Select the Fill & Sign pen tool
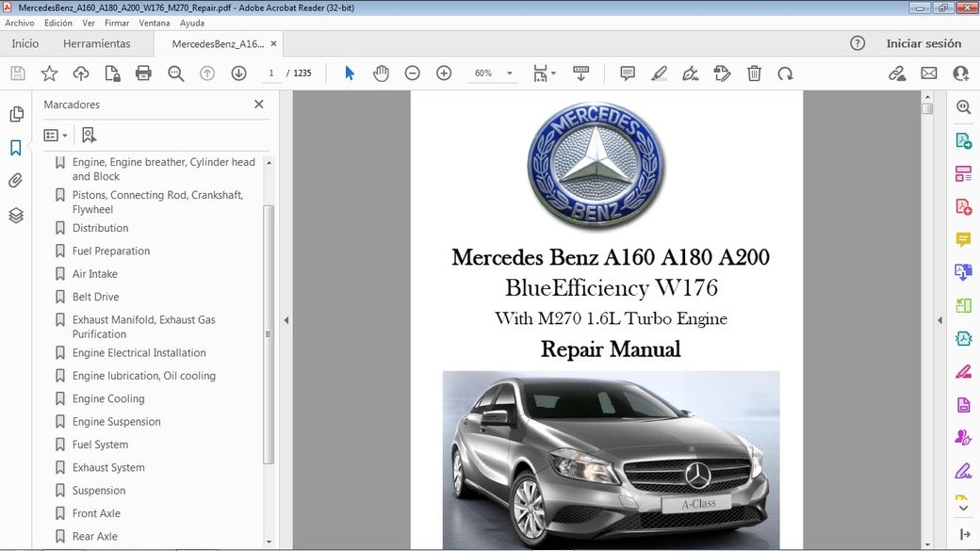980x551 pixels. [689, 73]
